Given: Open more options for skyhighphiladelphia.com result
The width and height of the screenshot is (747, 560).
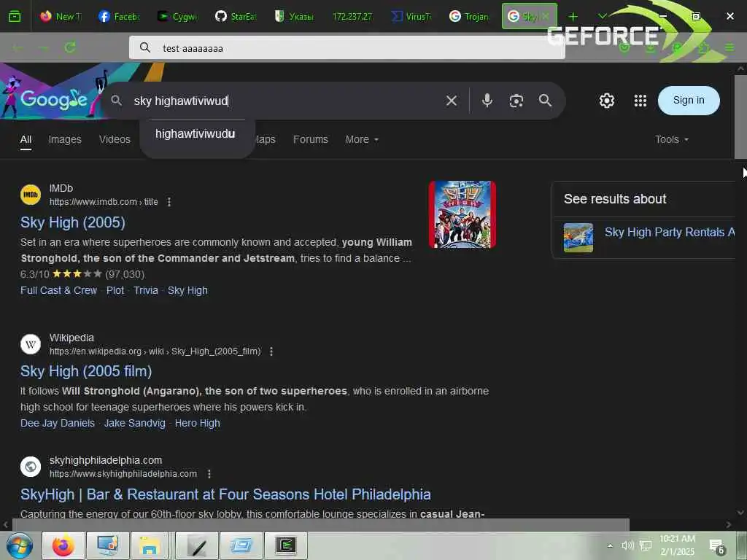Looking at the screenshot, I should tap(209, 474).
